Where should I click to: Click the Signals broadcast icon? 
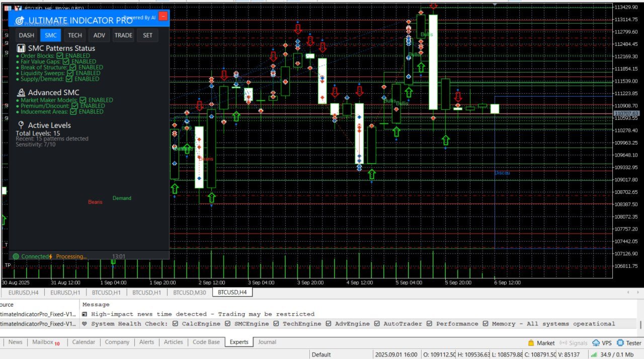click(563, 343)
